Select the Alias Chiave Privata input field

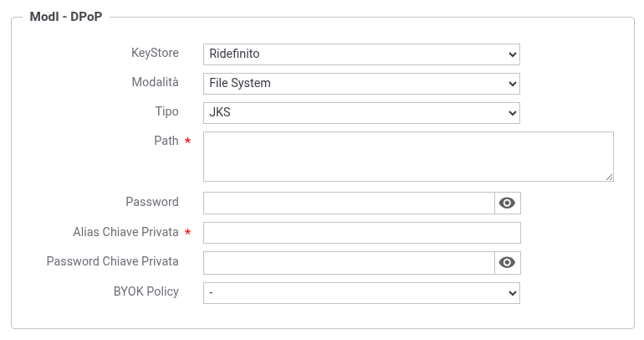[x=361, y=233]
